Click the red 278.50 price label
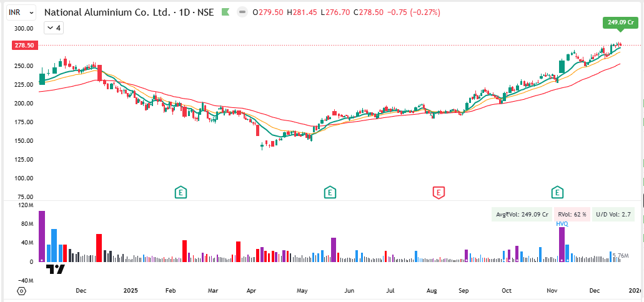This screenshot has width=644, height=302. (24, 45)
